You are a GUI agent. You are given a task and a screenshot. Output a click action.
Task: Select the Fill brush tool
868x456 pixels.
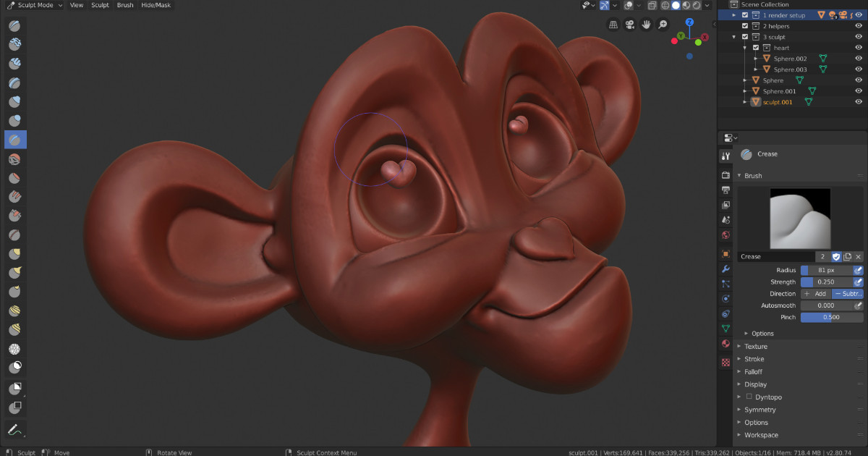coord(15,196)
